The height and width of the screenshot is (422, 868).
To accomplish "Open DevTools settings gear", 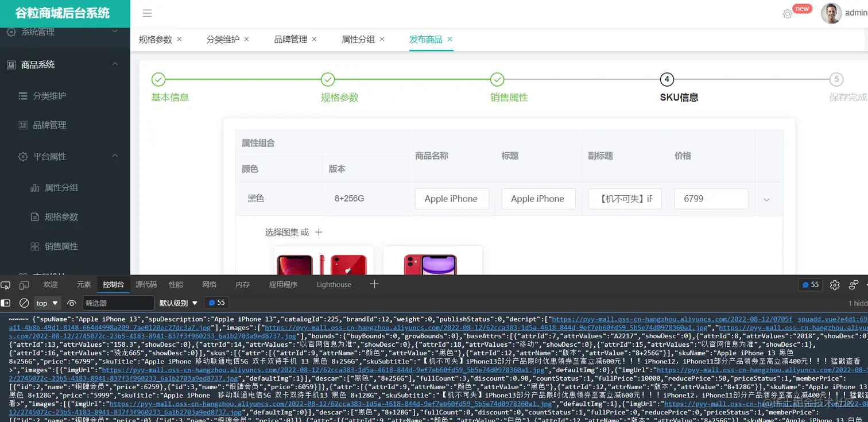I will click(x=834, y=284).
